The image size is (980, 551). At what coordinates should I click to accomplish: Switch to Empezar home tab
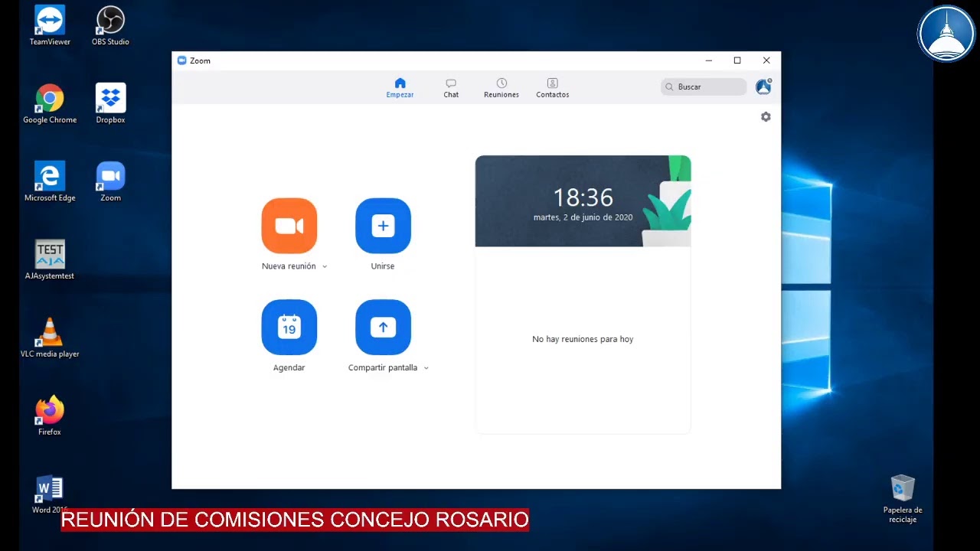tap(400, 88)
